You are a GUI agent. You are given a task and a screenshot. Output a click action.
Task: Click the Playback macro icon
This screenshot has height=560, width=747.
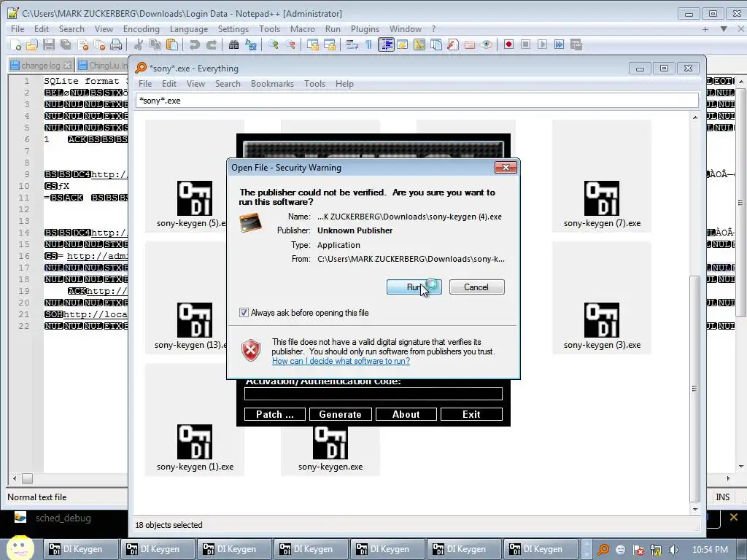coord(542,44)
